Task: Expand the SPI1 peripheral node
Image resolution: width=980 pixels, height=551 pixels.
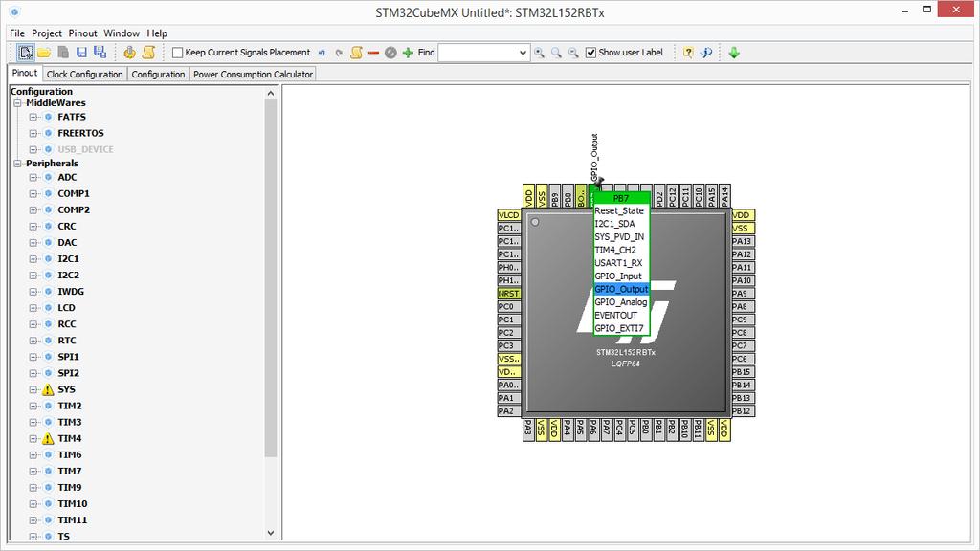Action: tap(33, 357)
